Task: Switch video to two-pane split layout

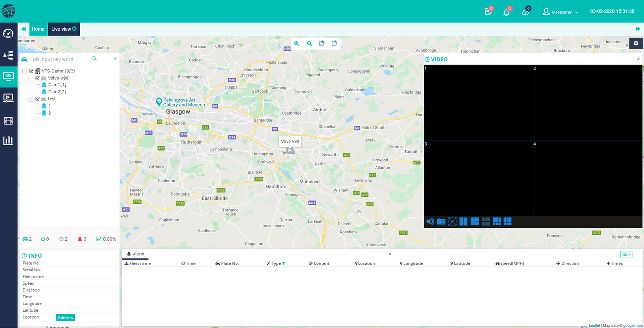Action: (x=463, y=222)
